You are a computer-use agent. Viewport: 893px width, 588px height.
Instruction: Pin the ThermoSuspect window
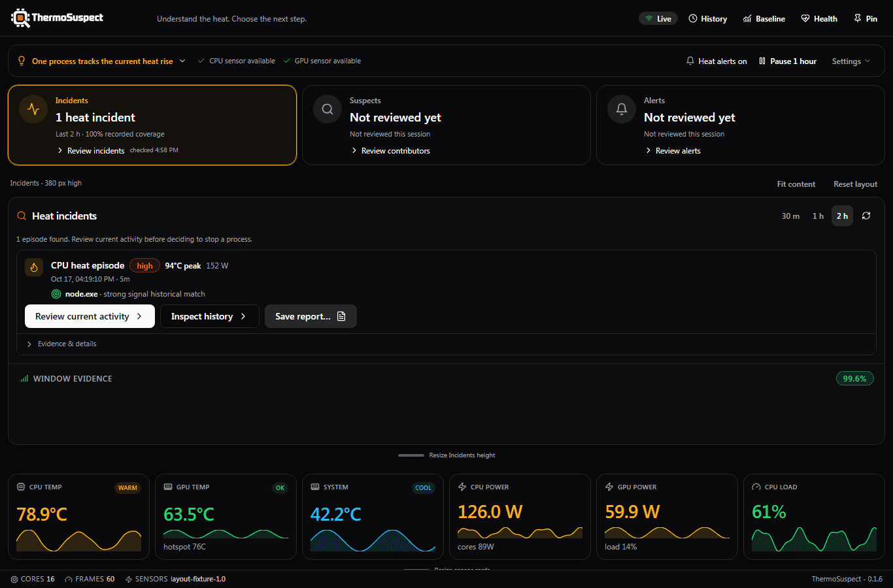tap(866, 18)
